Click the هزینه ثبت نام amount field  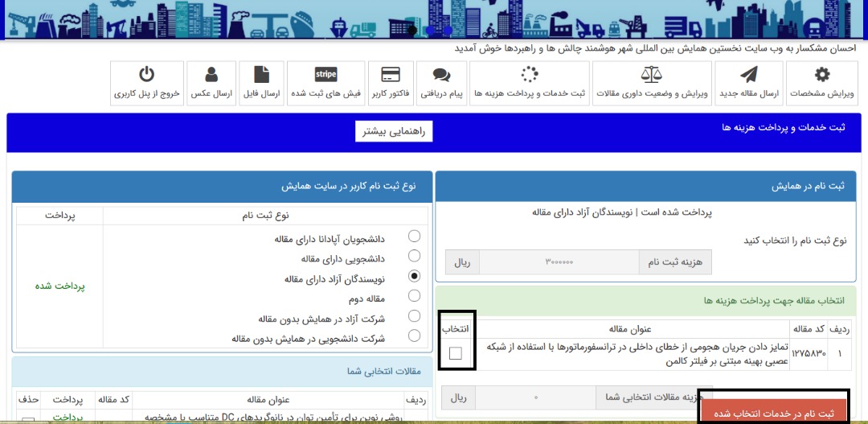tap(559, 261)
